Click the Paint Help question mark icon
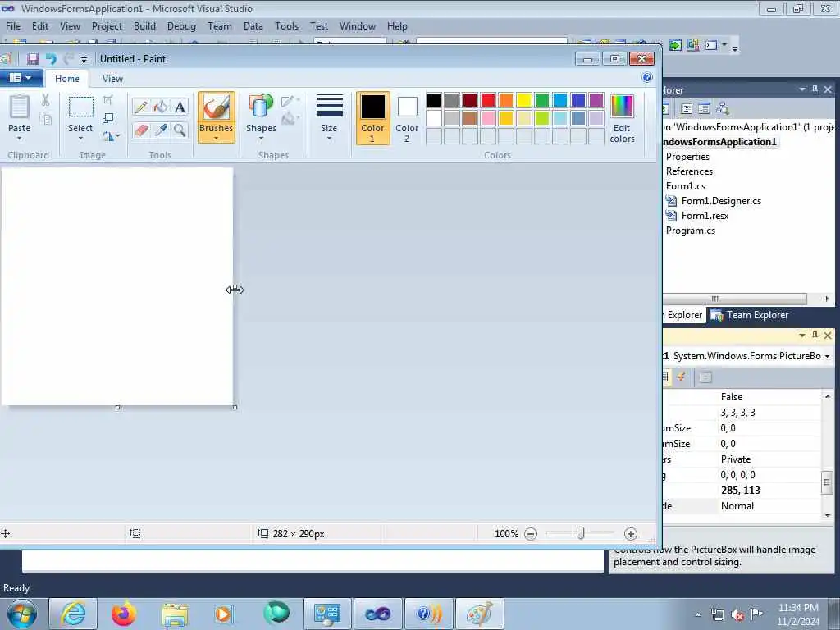 coord(647,78)
